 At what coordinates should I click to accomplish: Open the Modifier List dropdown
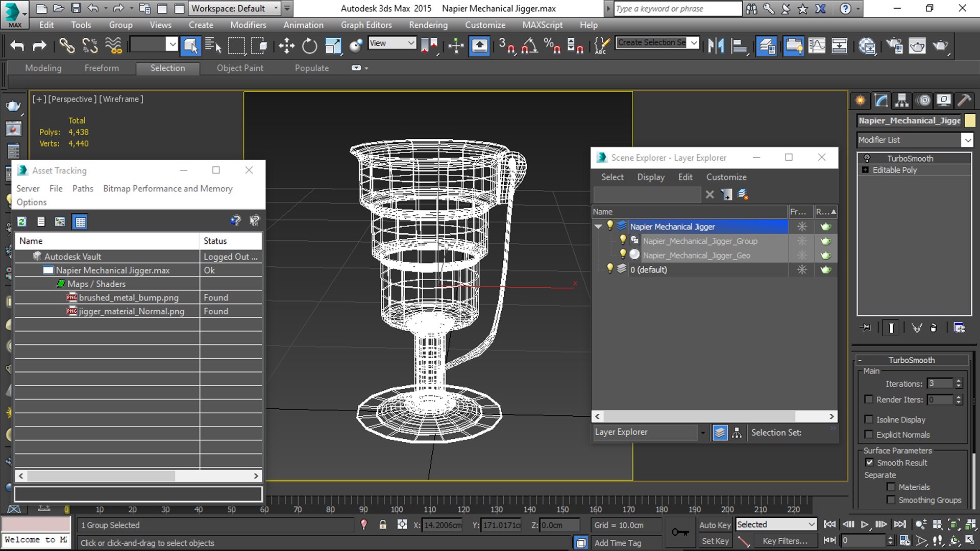967,140
